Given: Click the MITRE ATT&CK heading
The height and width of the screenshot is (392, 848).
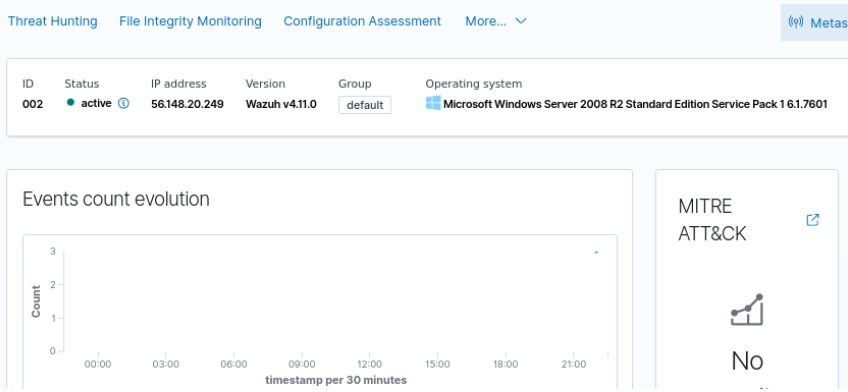Looking at the screenshot, I should coord(712,220).
